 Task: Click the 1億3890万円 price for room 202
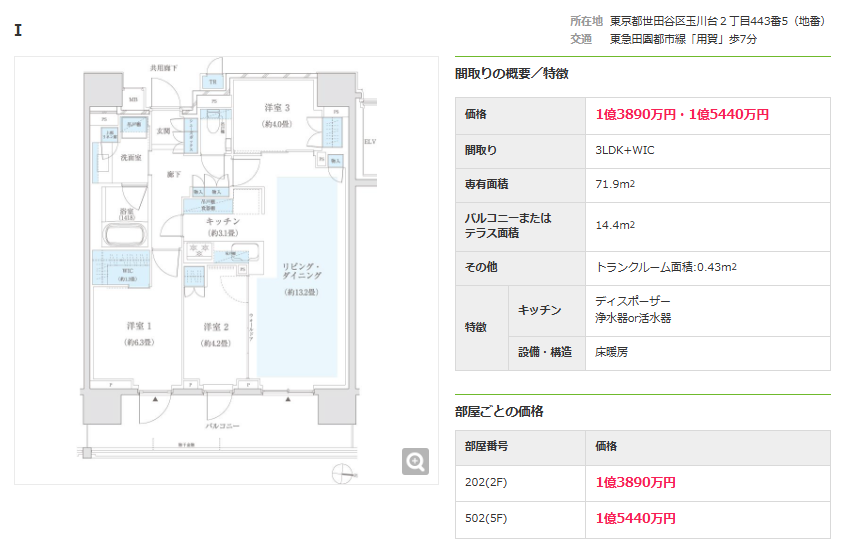[635, 482]
